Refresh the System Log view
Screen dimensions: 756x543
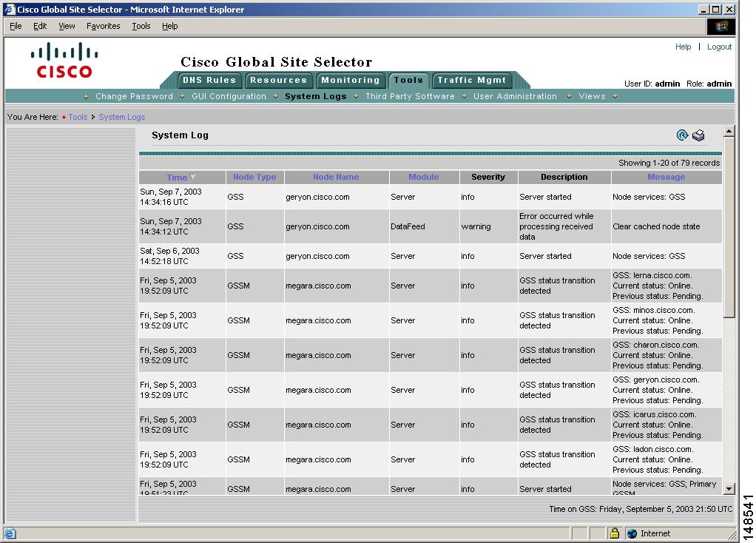(x=682, y=135)
